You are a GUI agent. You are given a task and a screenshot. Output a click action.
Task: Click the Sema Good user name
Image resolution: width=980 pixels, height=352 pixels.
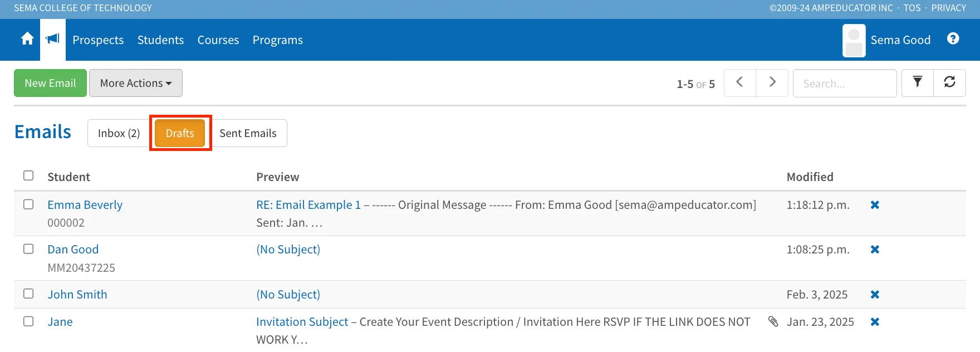point(900,40)
